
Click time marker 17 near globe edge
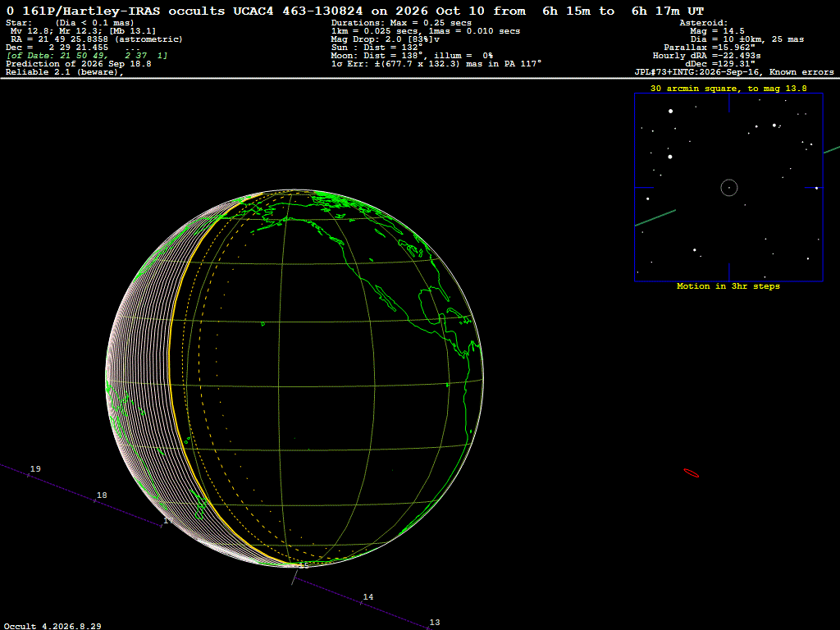(x=168, y=521)
